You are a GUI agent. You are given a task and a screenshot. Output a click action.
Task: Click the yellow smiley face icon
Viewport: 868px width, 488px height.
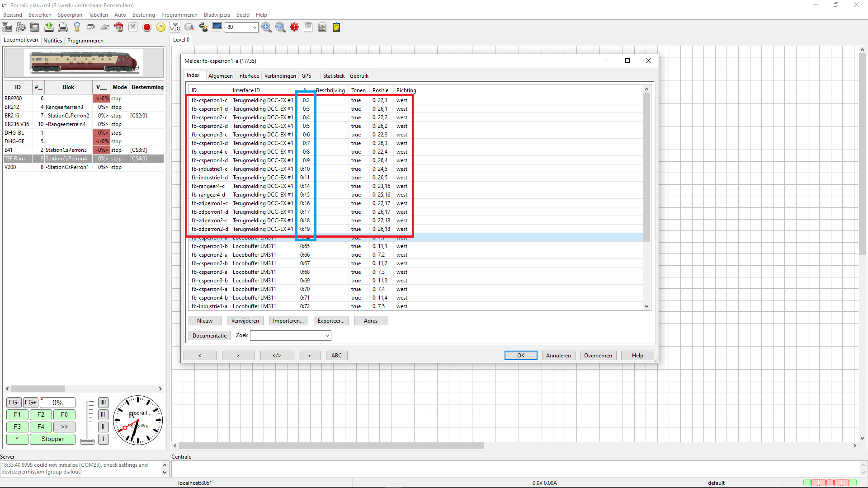[x=161, y=28]
